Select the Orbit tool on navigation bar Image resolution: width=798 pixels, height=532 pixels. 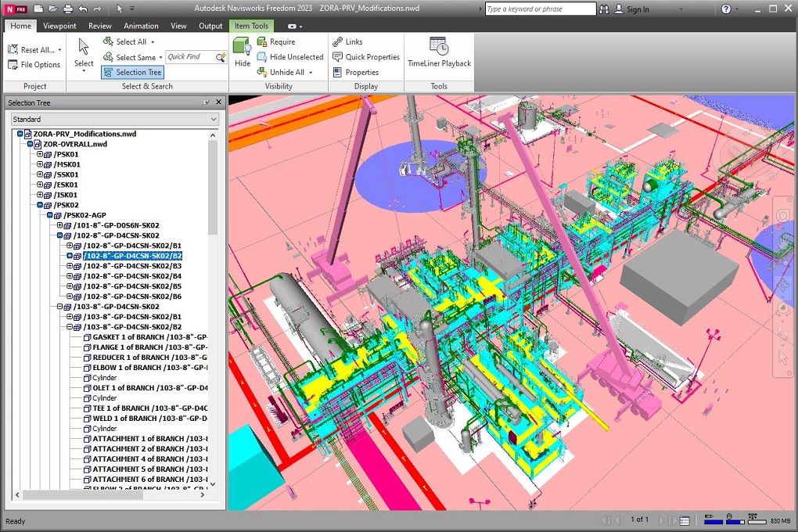tap(783, 282)
